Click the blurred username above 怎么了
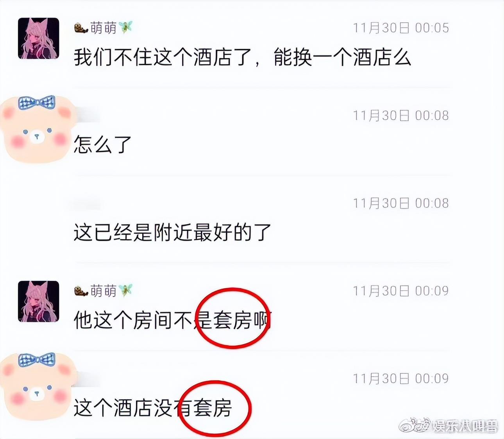The image size is (504, 439). pos(87,116)
